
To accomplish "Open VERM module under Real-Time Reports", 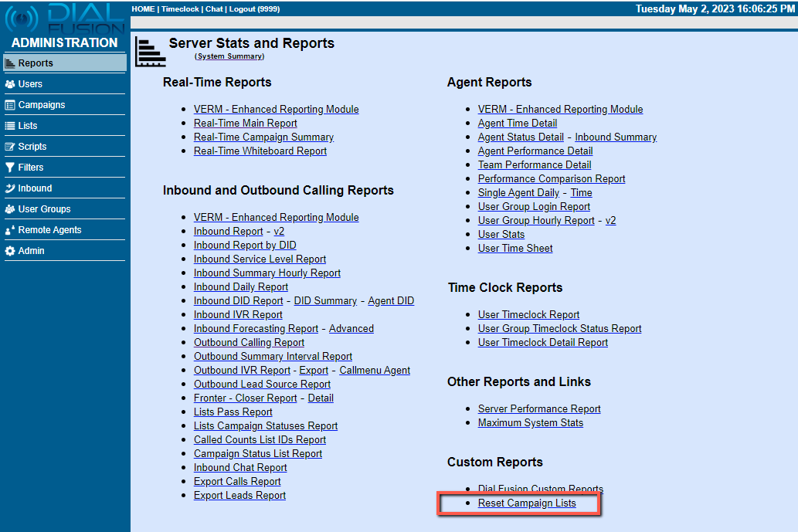I will pyautogui.click(x=277, y=110).
